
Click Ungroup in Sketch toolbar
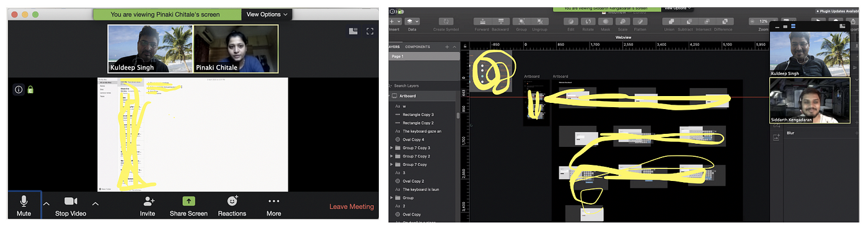[539, 21]
